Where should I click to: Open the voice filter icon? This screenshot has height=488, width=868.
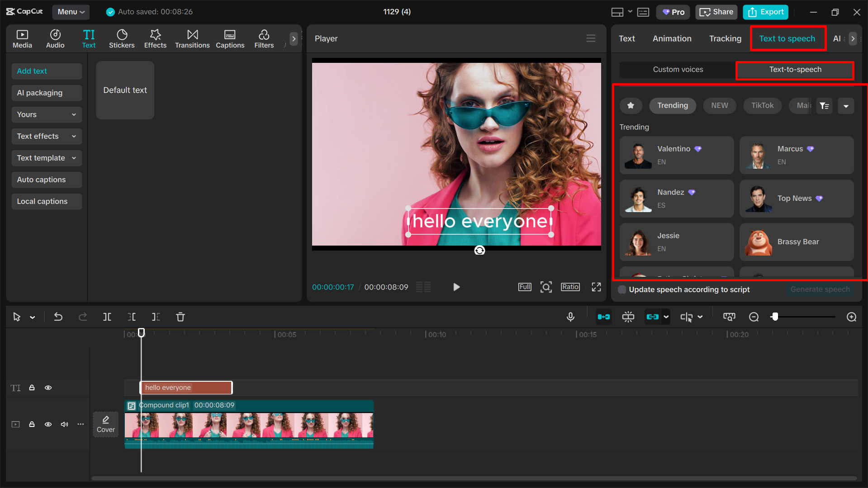click(x=824, y=106)
